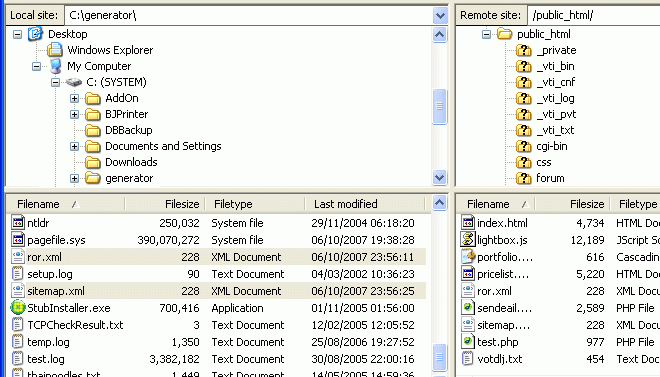Sort local files by Filetype column
The height and width of the screenshot is (377, 660).
pos(255,204)
